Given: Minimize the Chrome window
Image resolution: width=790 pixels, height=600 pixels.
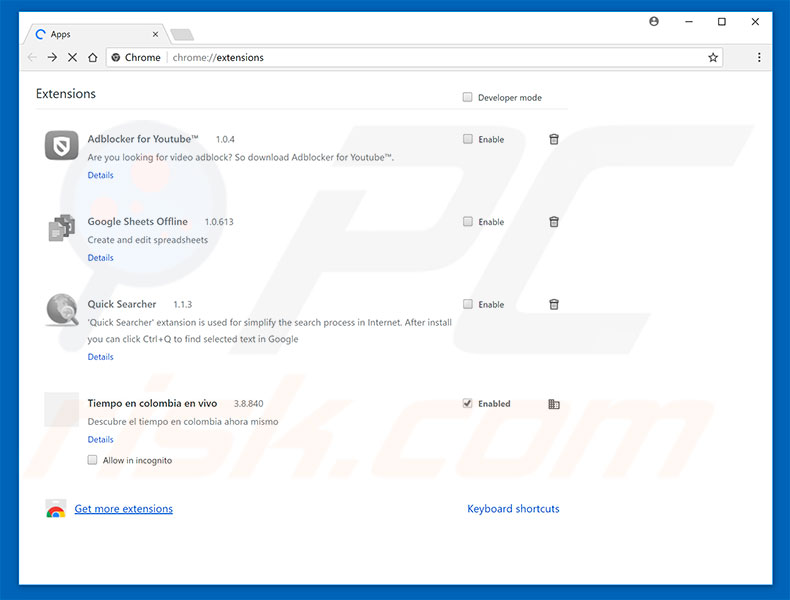Looking at the screenshot, I should 689,22.
